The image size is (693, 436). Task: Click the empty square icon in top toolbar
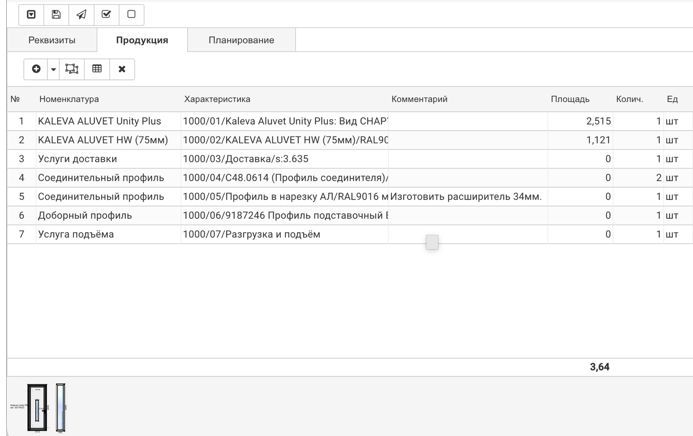click(x=131, y=15)
